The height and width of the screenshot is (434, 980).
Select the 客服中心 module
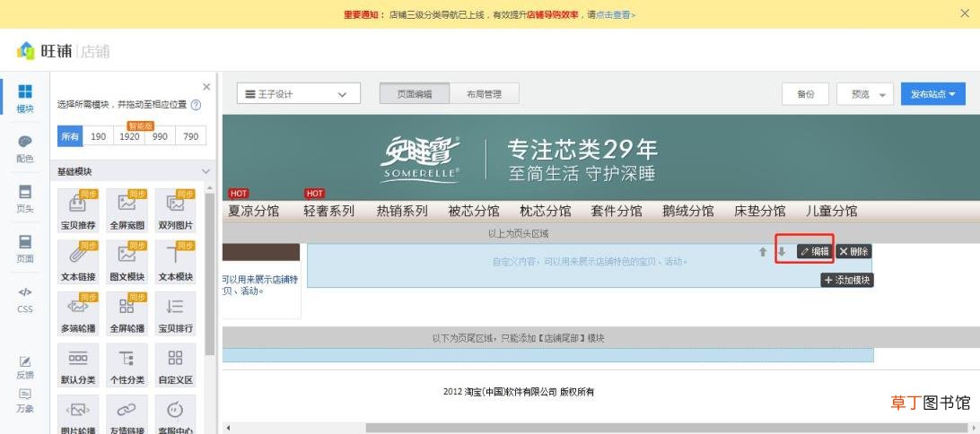[x=176, y=414]
